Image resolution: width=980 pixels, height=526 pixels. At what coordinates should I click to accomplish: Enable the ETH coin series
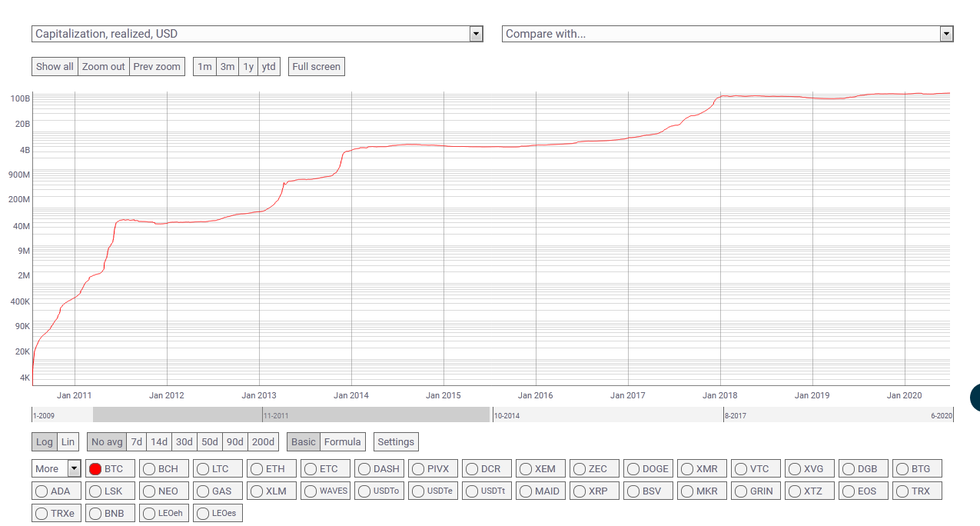(268, 468)
